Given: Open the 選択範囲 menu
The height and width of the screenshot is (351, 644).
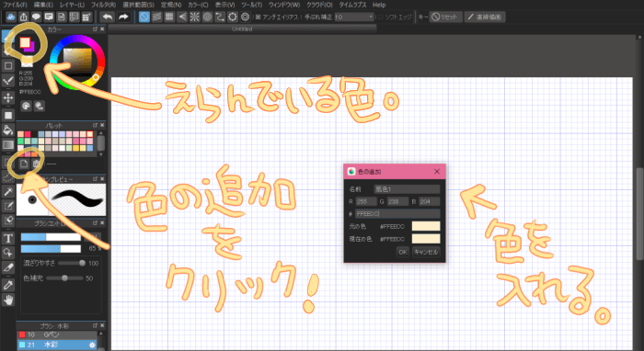Looking at the screenshot, I should (x=138, y=5).
